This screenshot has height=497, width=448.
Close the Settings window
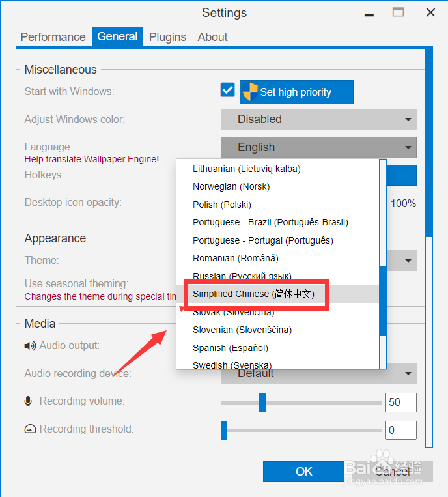tap(430, 12)
